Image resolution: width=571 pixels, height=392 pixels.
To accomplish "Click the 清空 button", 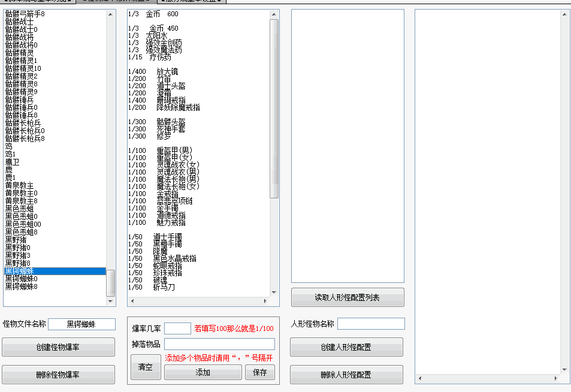I will pyautogui.click(x=146, y=367).
